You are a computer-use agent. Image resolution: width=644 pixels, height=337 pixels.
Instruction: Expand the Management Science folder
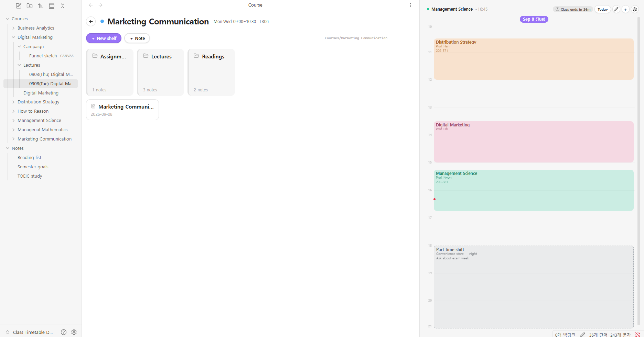pos(13,121)
